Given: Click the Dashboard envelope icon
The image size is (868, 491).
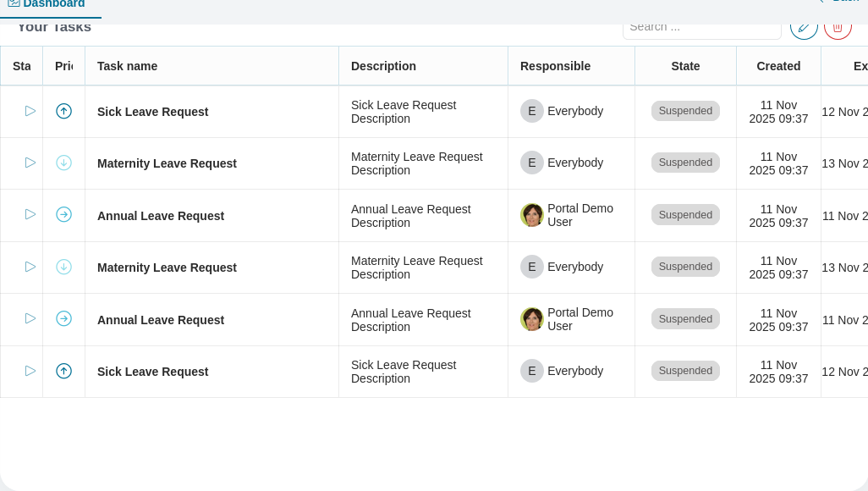Looking at the screenshot, I should [14, 3].
